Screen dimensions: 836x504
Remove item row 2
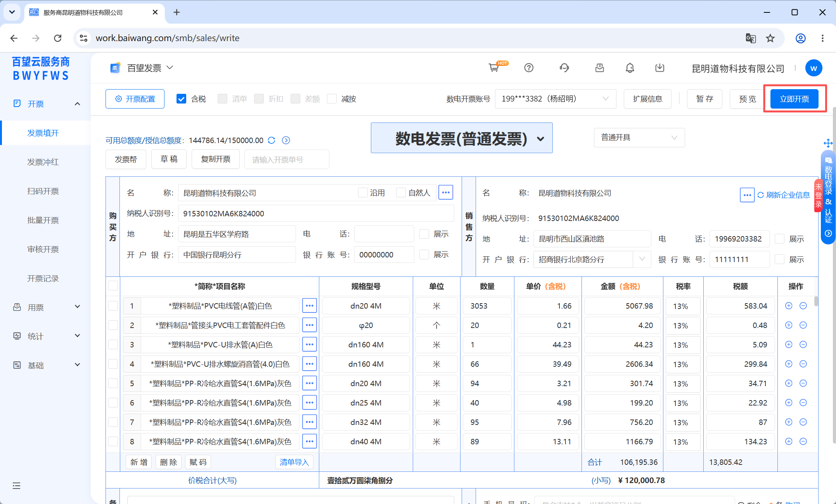803,325
